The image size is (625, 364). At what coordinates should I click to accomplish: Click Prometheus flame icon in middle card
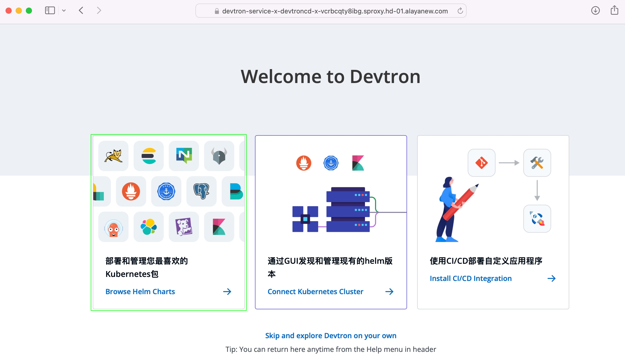304,163
